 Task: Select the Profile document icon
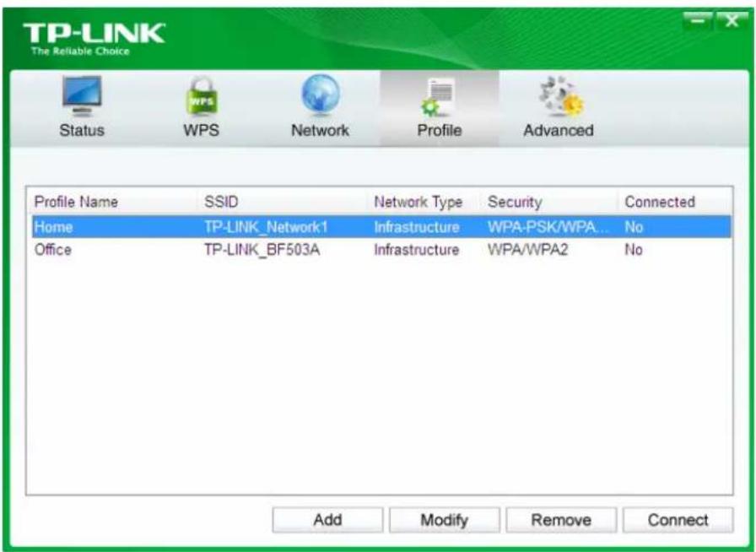tap(438, 99)
